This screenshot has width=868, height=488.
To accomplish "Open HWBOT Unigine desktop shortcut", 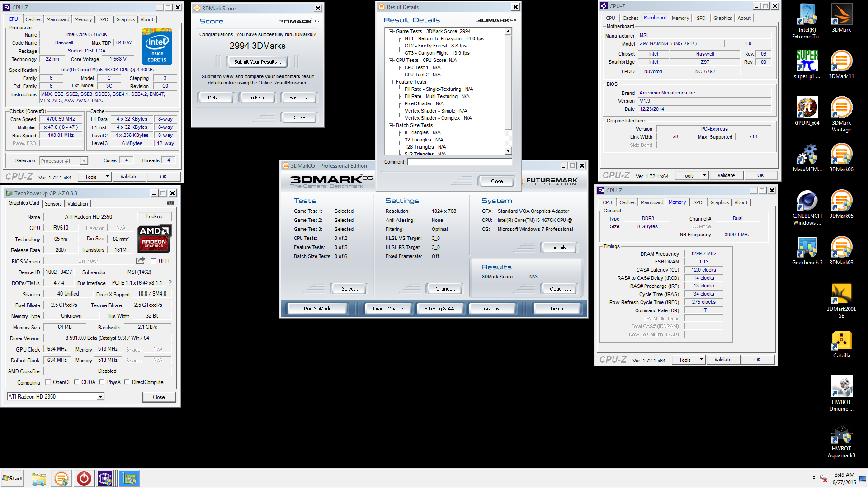I will (841, 394).
